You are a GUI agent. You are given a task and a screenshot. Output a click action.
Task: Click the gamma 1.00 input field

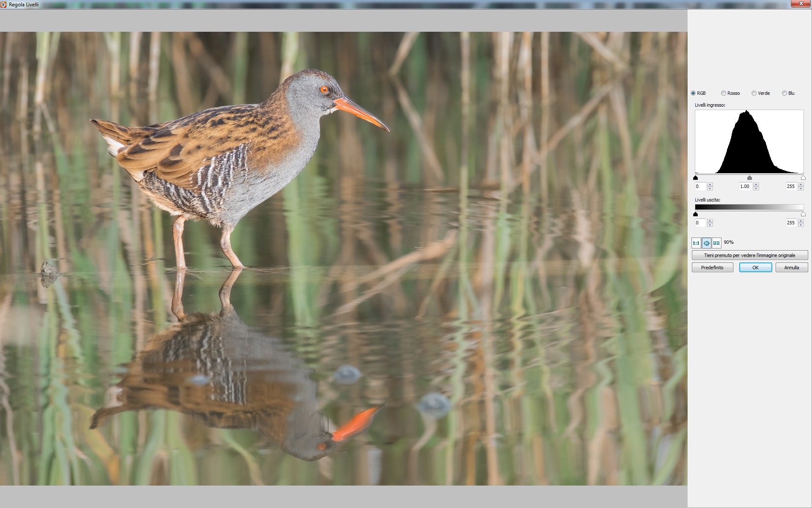click(x=745, y=186)
